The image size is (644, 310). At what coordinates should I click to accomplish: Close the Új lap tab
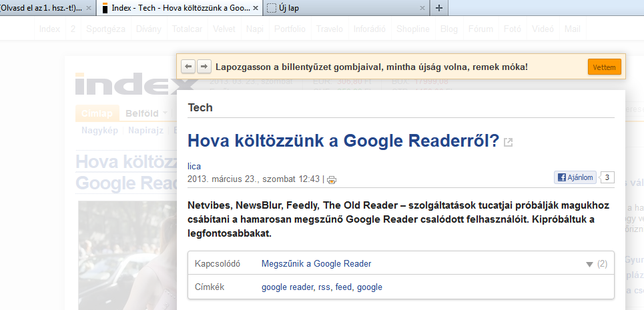click(x=422, y=8)
